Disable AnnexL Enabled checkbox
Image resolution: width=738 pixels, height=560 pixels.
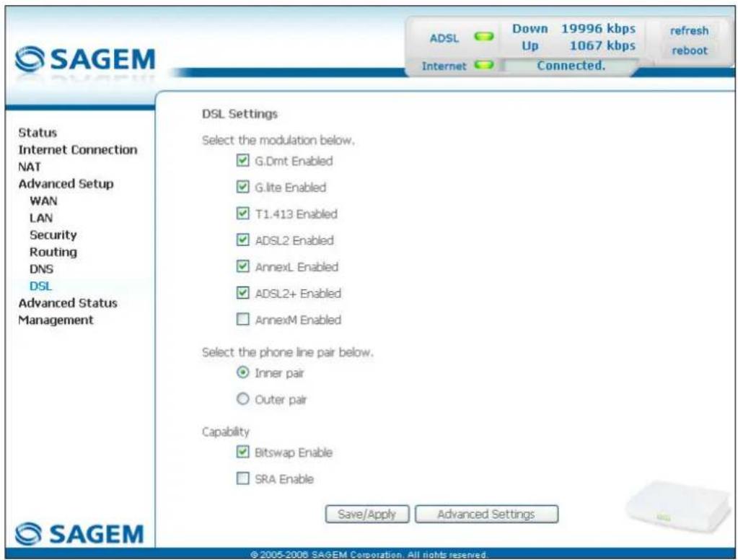point(242,266)
